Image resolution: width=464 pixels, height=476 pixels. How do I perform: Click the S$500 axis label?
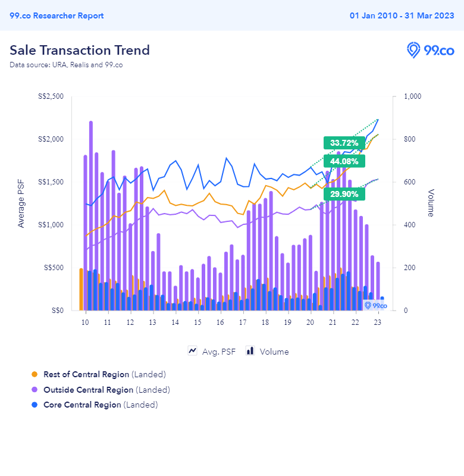point(54,267)
